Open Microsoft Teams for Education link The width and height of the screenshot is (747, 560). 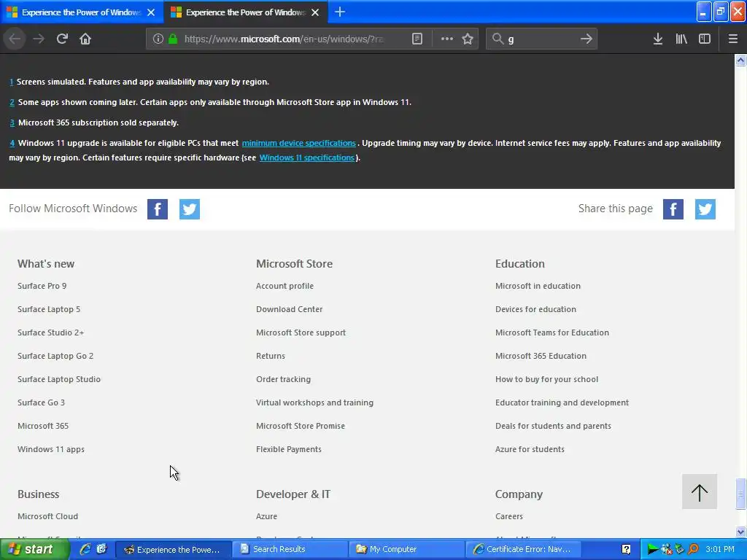(552, 332)
